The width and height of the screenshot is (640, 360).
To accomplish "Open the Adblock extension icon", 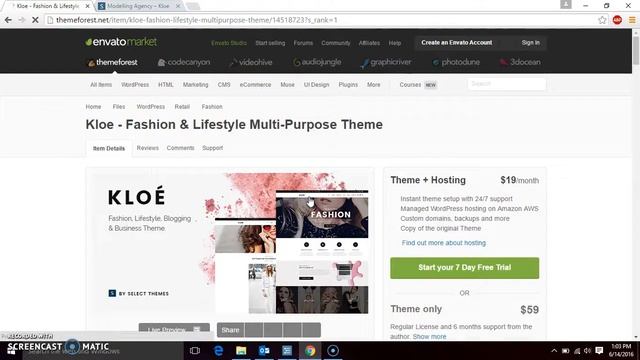I will [x=617, y=20].
